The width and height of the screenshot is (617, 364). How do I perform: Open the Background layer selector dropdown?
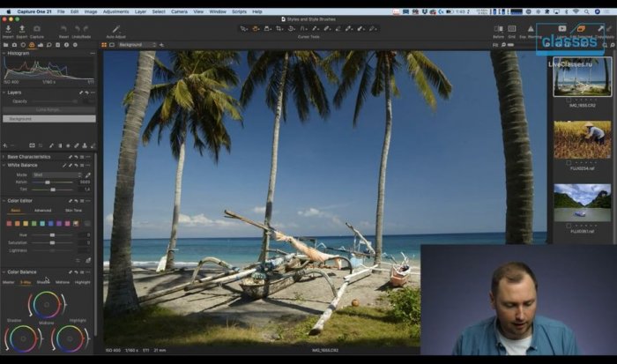coord(137,45)
